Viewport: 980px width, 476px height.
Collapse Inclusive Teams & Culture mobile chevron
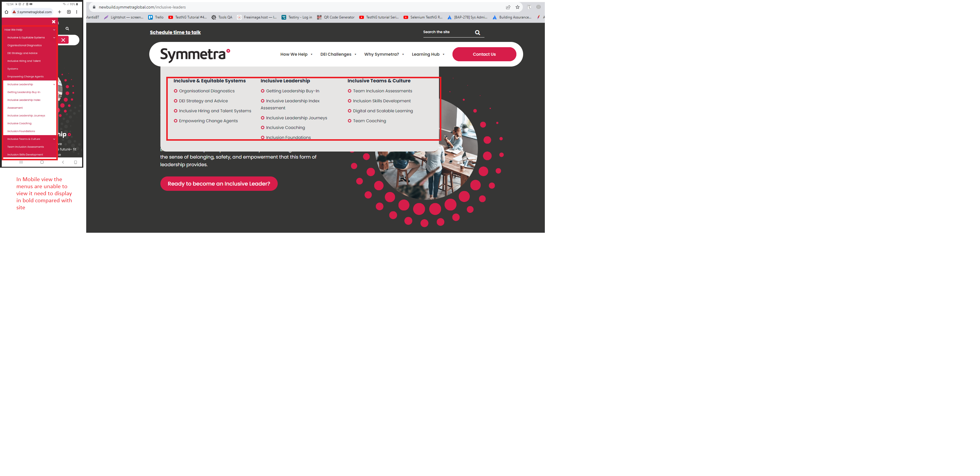(54, 139)
